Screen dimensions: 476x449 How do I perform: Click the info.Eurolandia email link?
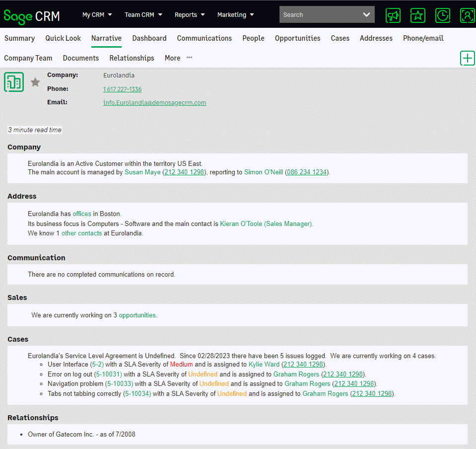click(x=154, y=103)
